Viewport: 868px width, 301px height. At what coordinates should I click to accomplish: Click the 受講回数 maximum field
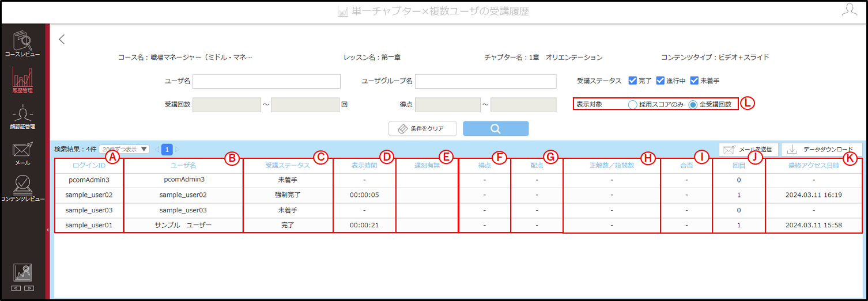click(x=305, y=105)
